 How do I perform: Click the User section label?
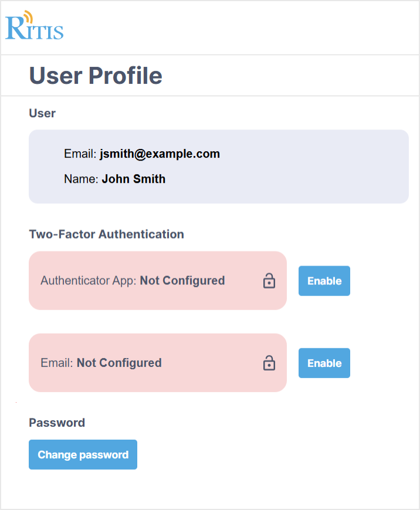coord(42,113)
